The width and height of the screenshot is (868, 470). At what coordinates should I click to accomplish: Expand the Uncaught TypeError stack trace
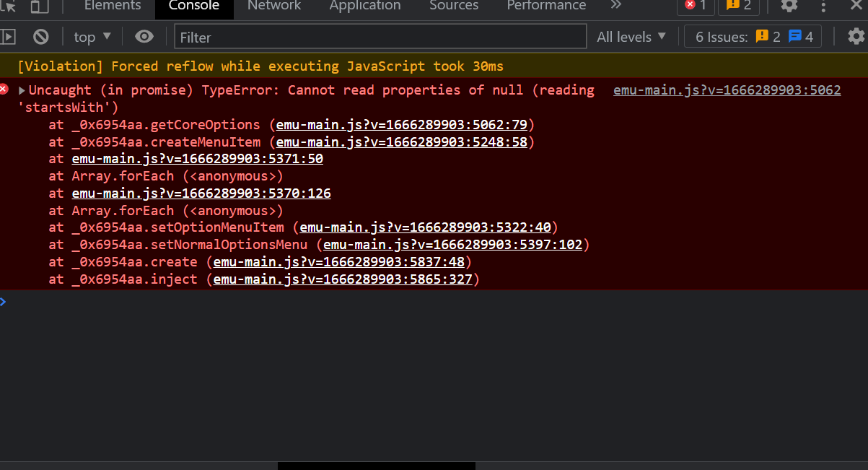(21, 90)
